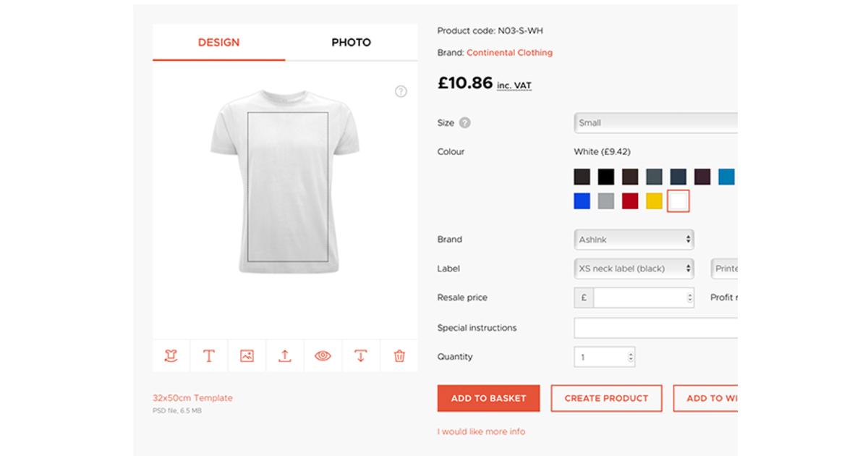The width and height of the screenshot is (868, 456).
Task: Click the download template icon
Action: 360,355
